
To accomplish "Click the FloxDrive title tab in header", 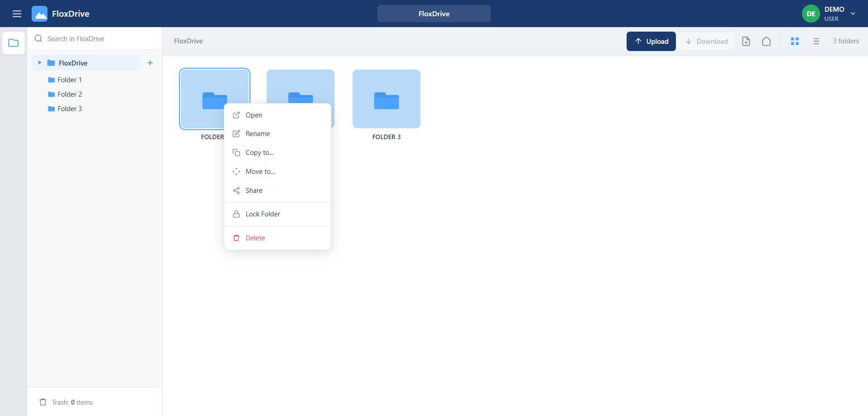I will click(434, 14).
